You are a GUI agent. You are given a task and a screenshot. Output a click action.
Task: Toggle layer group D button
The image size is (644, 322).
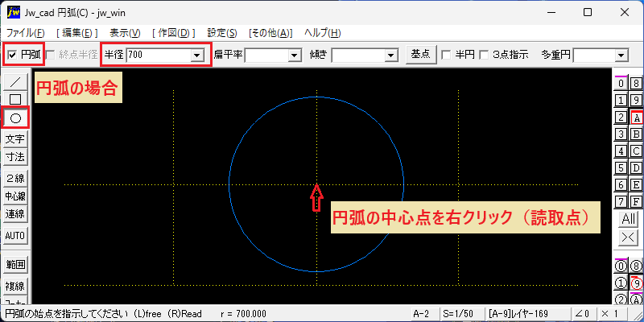pyautogui.click(x=636, y=168)
